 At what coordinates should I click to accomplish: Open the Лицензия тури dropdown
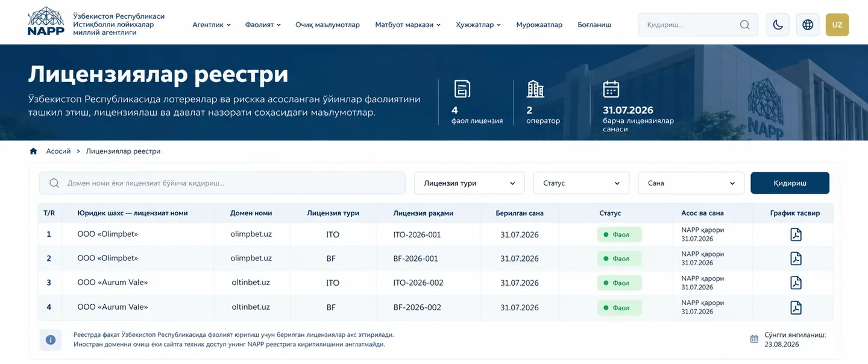point(469,183)
